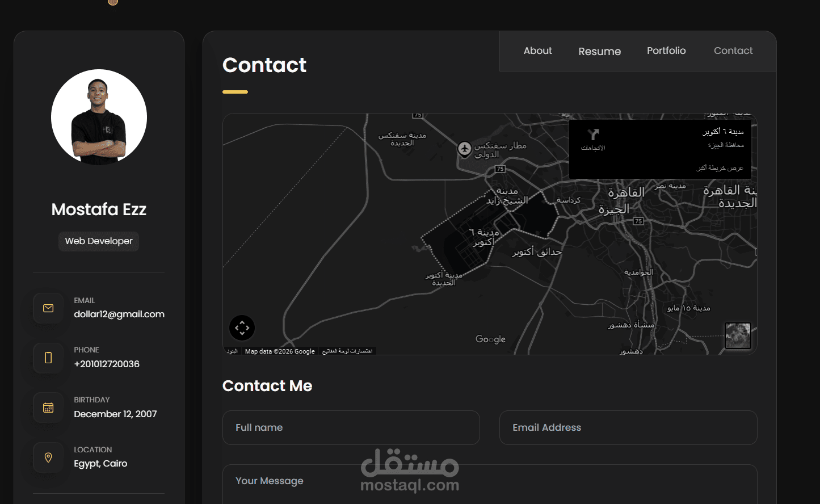Screen dimensions: 820x504
Task: Click the 'القاهرة' city label on map
Action: pyautogui.click(x=626, y=192)
